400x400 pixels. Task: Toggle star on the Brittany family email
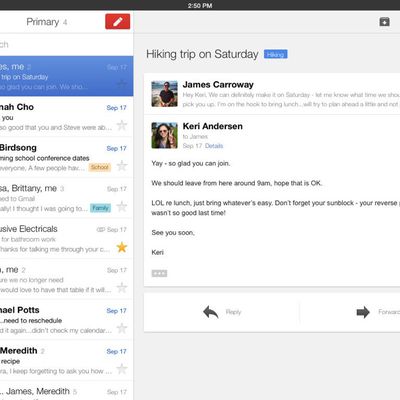point(122,206)
